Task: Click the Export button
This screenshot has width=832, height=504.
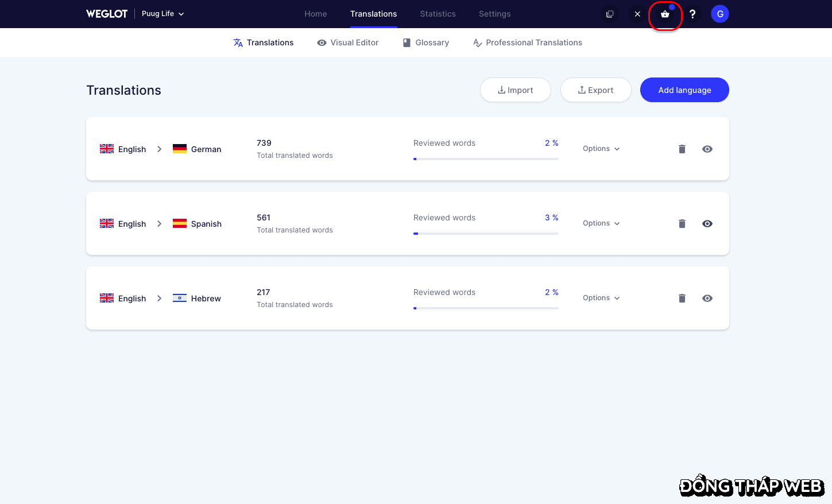Action: [x=595, y=90]
